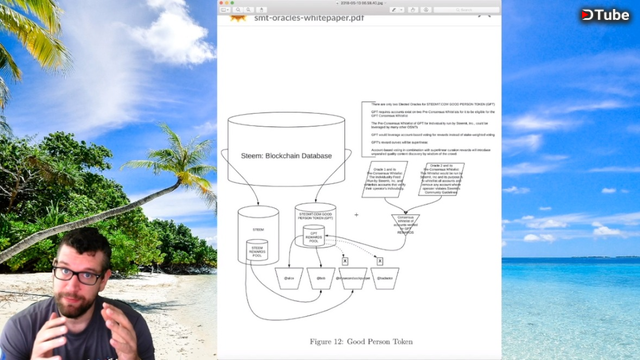
Task: Click the Steem: Blockchain Database label
Action: pos(286,156)
